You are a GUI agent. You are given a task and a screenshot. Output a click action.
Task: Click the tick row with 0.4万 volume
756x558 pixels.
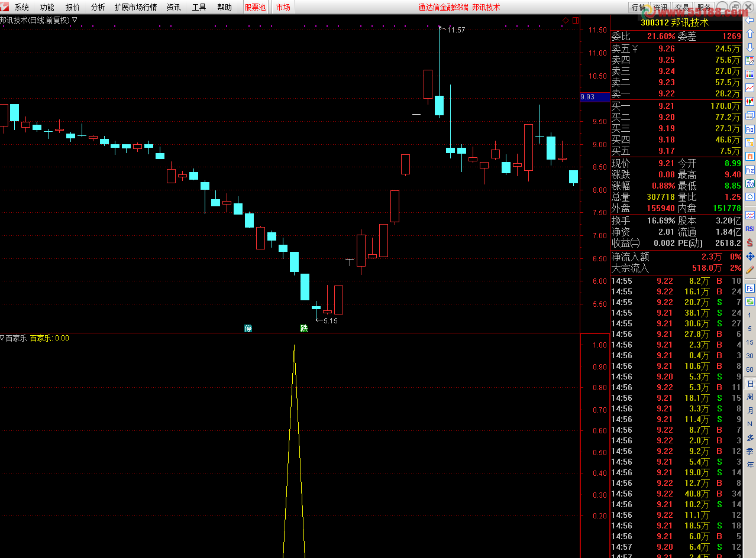coord(676,355)
